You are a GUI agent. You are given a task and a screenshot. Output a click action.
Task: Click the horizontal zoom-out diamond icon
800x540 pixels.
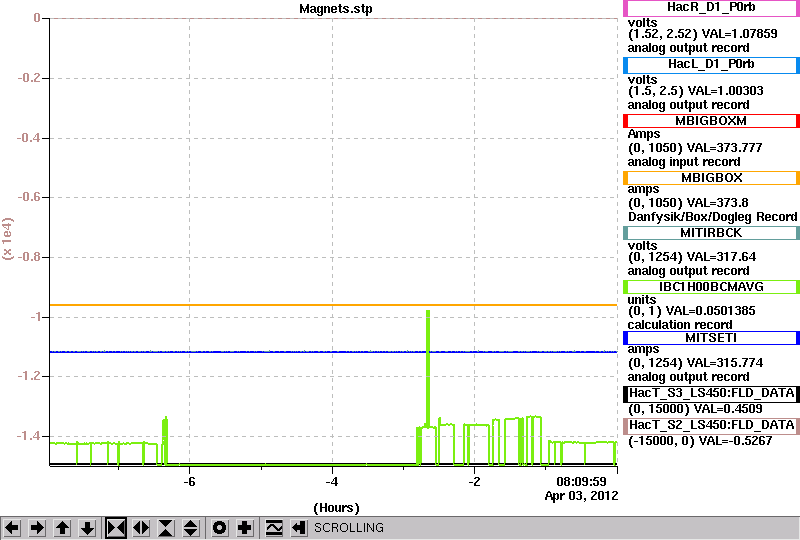tap(141, 528)
